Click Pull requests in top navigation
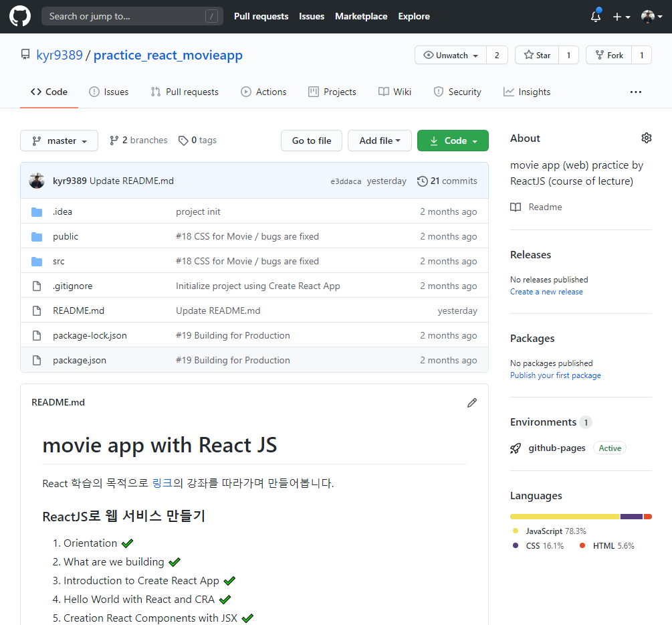The width and height of the screenshot is (672, 625). (261, 16)
